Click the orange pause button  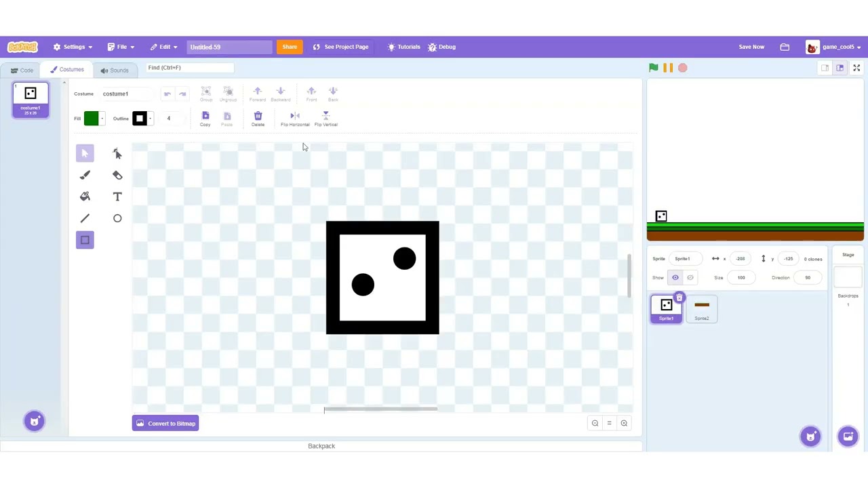tap(668, 68)
